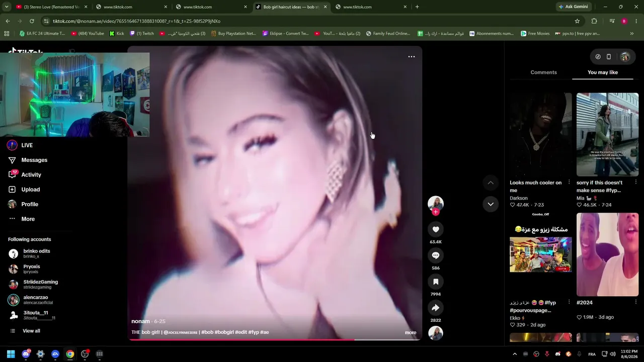Go to the next video arrow
The image size is (644, 362).
[x=491, y=204]
